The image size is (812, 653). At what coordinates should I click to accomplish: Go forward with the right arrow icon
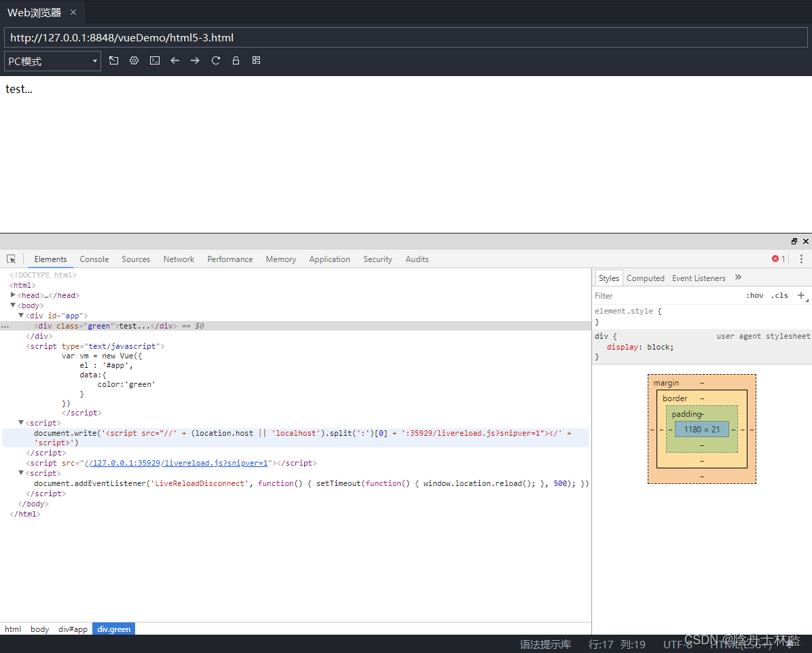(195, 60)
